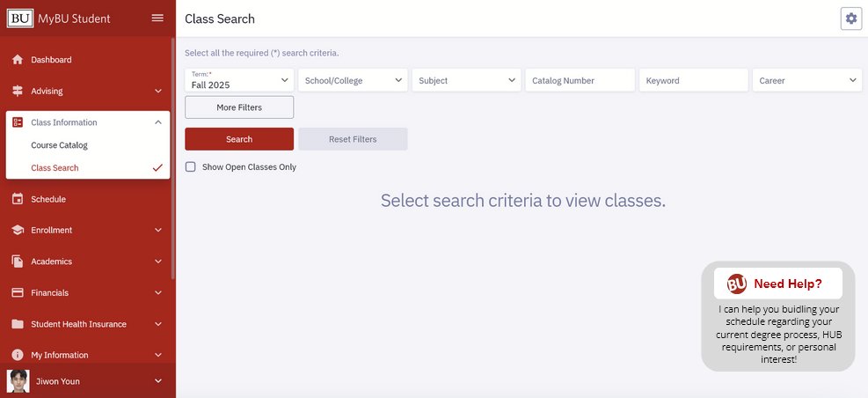Click the hamburger menu icon
The image size is (868, 398).
tap(157, 18)
